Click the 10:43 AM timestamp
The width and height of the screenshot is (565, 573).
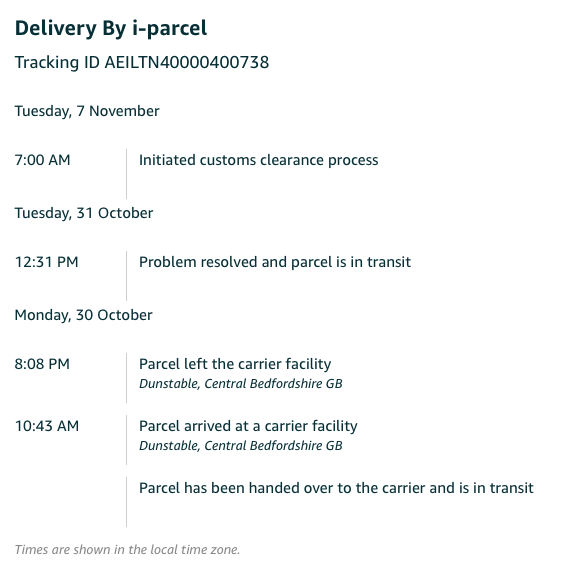pyautogui.click(x=47, y=426)
